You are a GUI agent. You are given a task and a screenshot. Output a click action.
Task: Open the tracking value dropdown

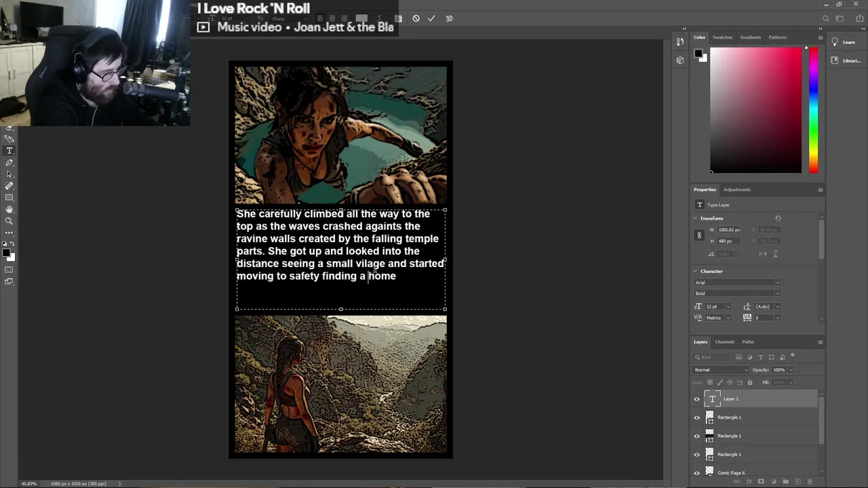pos(776,318)
